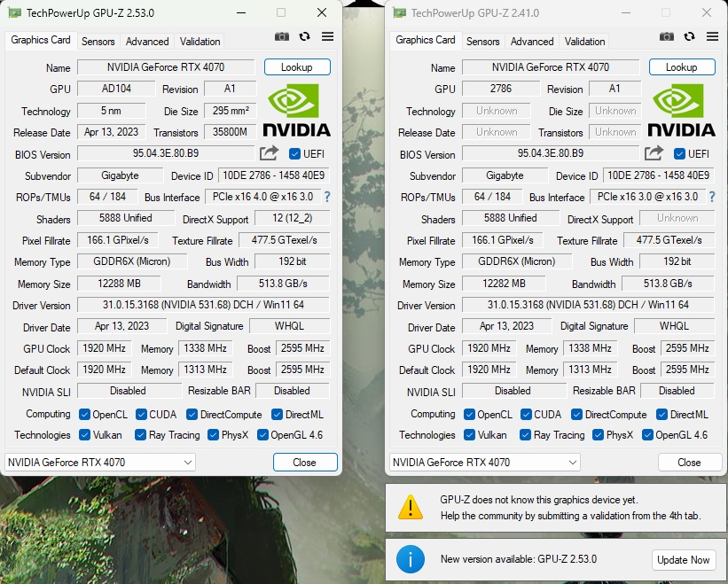Click refresh icon in GPU-Z 2.41.0 window
728x584 pixels.
tap(690, 36)
